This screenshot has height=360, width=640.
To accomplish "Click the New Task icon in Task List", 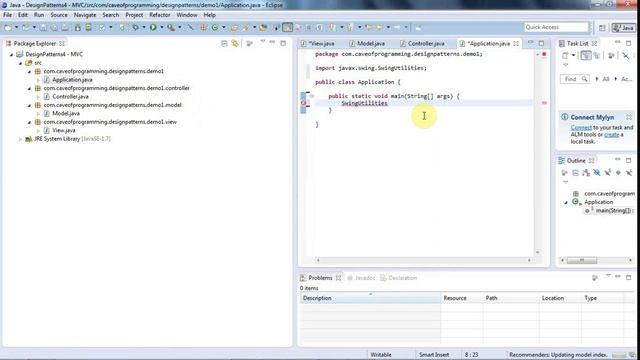I will click(565, 56).
